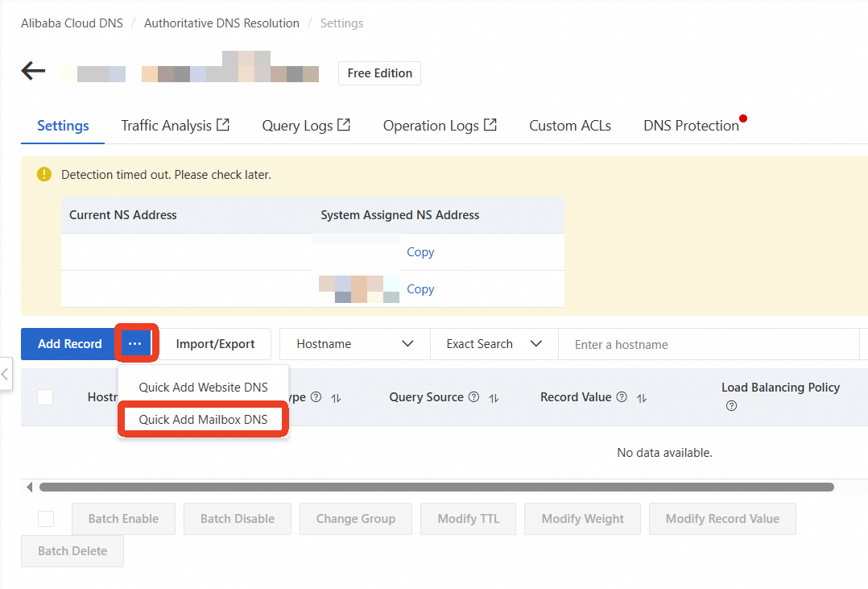The height and width of the screenshot is (589, 868).
Task: Click the Query Logs external link icon
Action: 344,125
